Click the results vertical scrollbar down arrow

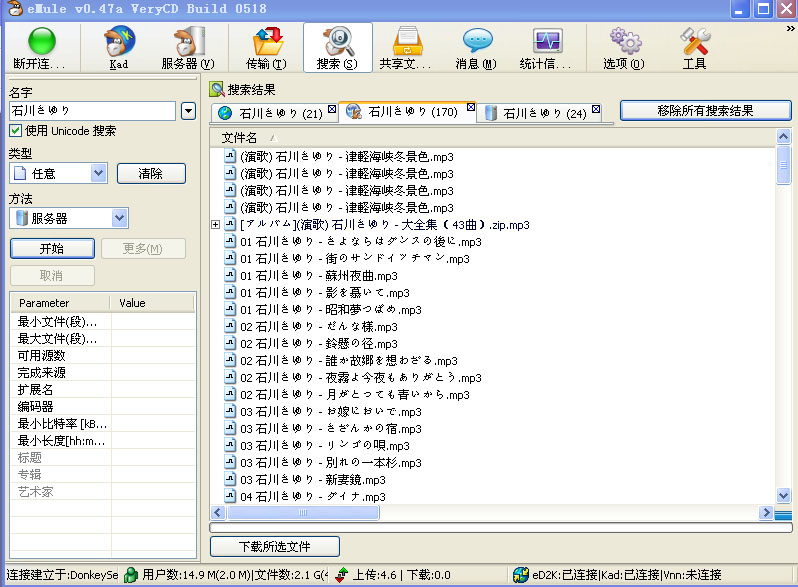click(x=783, y=495)
